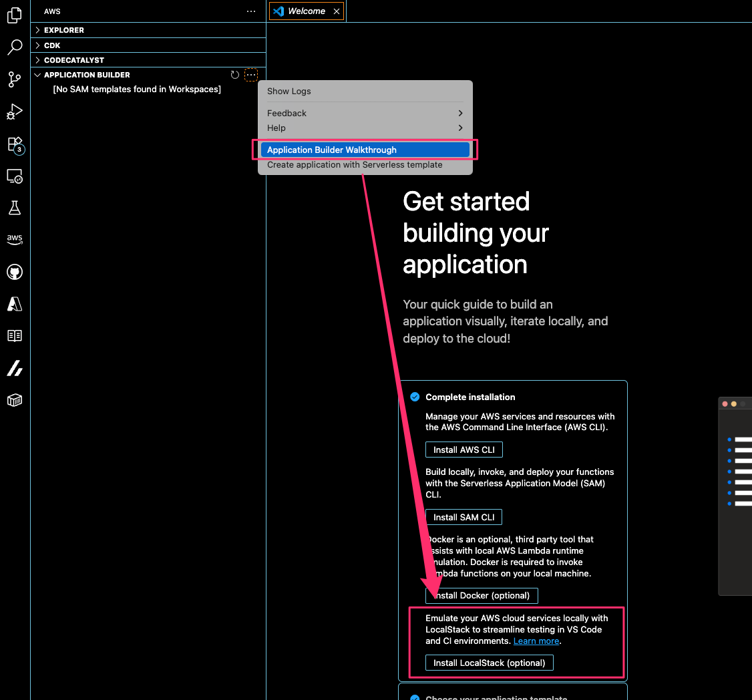Screen dimensions: 752x700
Task: Open the LocalStack Learn more link
Action: (536, 641)
